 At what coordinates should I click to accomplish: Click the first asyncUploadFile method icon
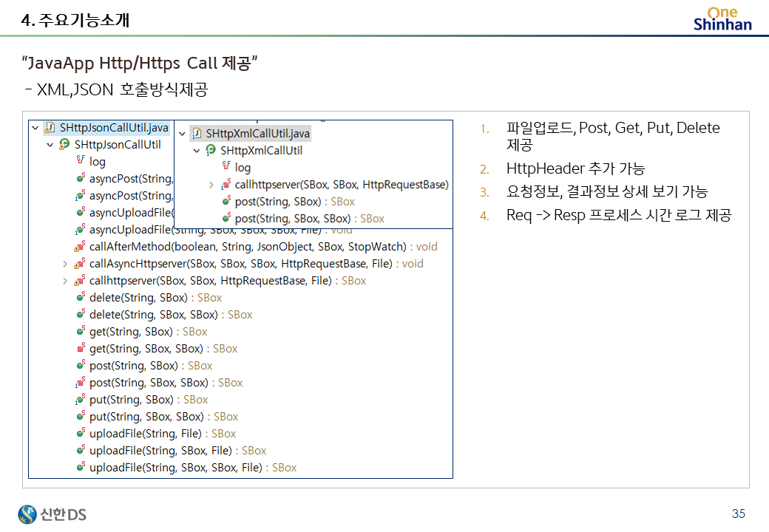click(x=81, y=212)
